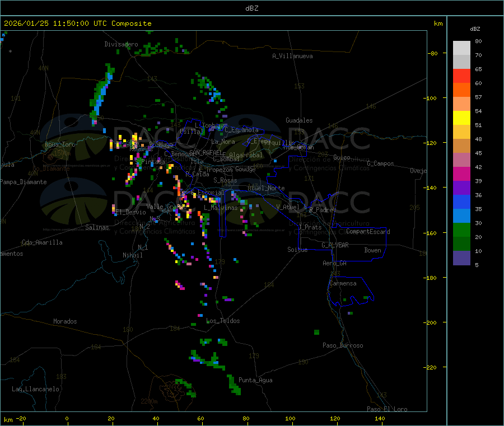Click the J_Prats label
504x426 pixels.
[x=310, y=227]
